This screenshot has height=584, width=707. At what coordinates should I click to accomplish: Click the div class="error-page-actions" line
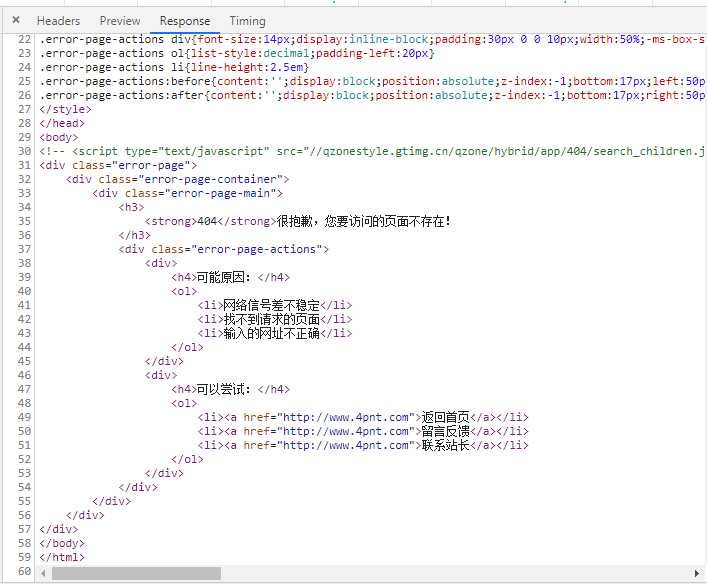pyautogui.click(x=224, y=249)
